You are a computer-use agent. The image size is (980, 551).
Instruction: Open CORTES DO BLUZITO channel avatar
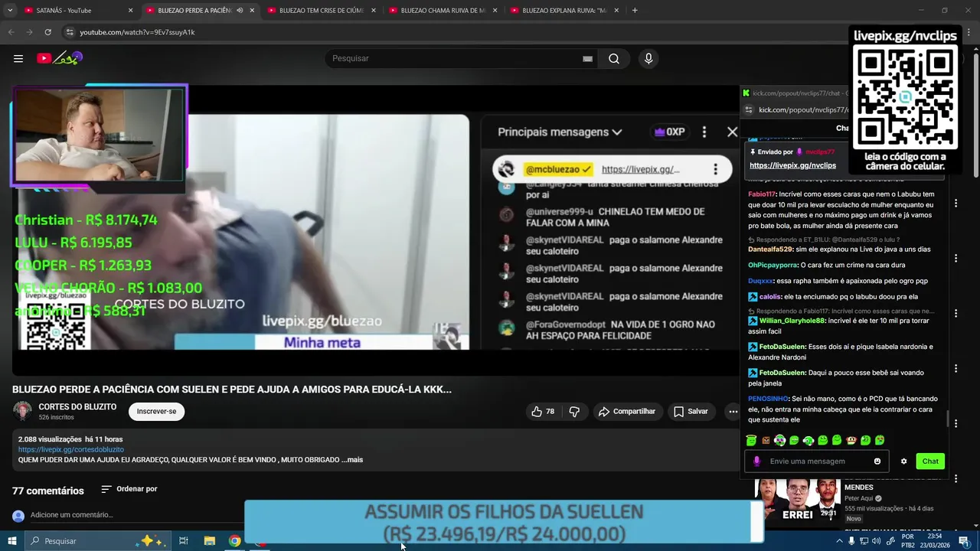tap(22, 411)
